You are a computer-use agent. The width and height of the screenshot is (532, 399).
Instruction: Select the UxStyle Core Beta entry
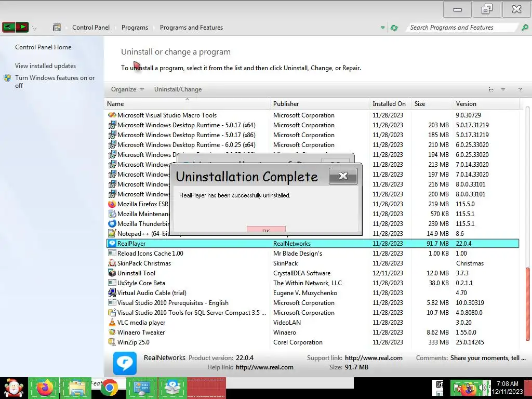click(x=313, y=283)
